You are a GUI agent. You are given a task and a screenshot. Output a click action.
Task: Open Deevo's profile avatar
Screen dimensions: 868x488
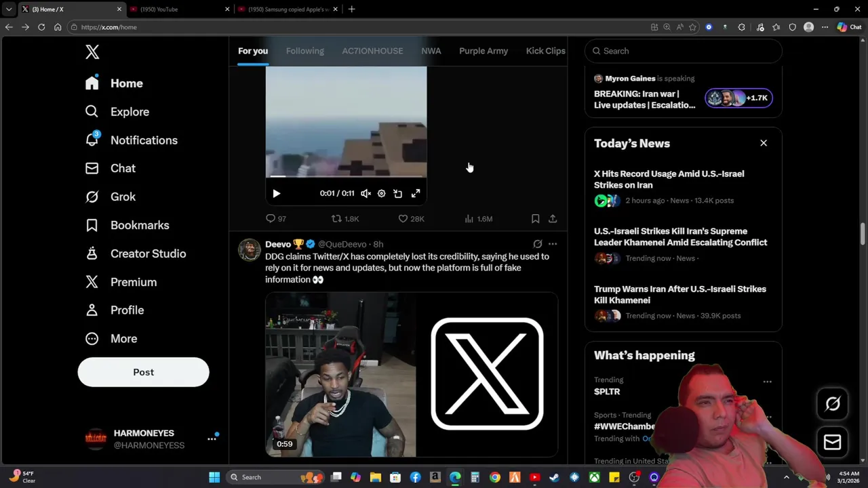coord(249,250)
